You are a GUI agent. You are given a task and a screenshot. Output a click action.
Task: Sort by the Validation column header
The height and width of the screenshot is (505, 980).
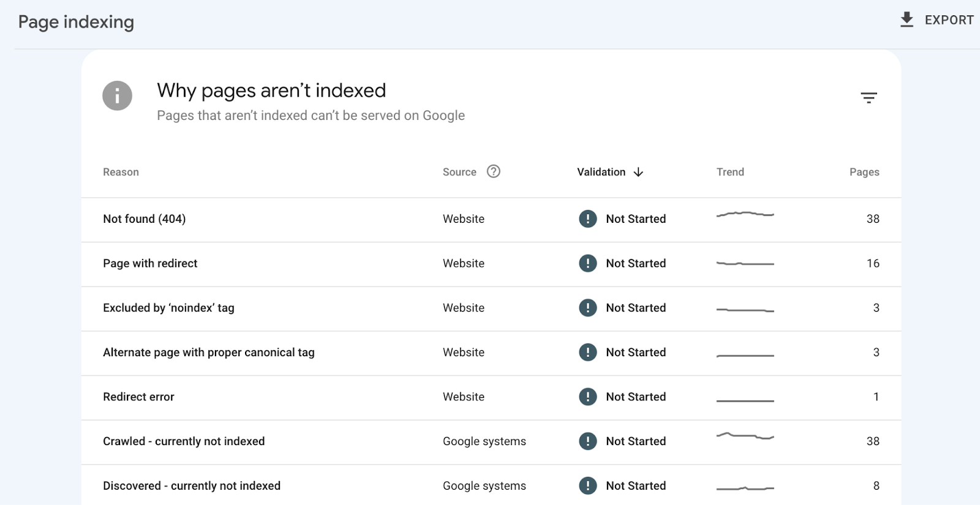[x=601, y=172]
